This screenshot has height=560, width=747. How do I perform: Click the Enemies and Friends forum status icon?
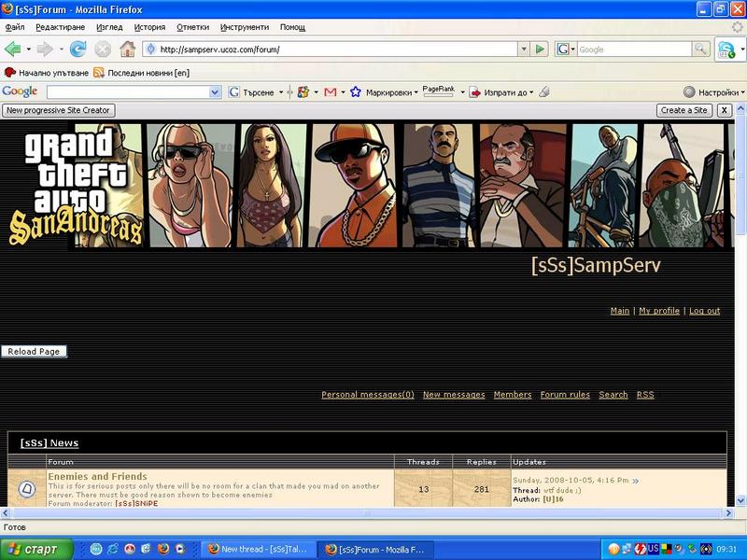[x=27, y=488]
